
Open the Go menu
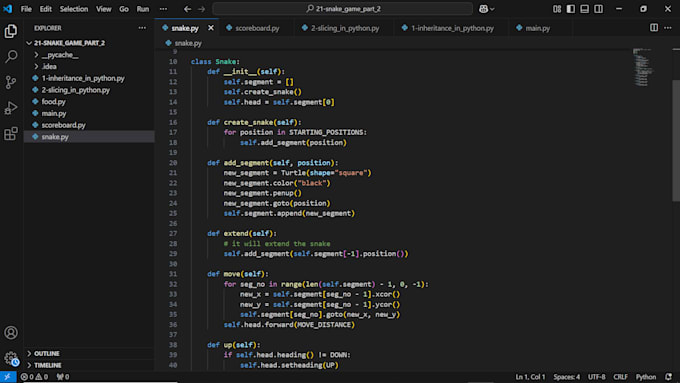point(124,9)
